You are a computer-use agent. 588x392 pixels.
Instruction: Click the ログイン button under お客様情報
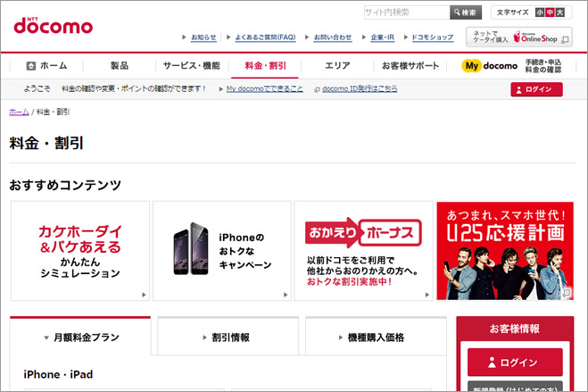(515, 362)
